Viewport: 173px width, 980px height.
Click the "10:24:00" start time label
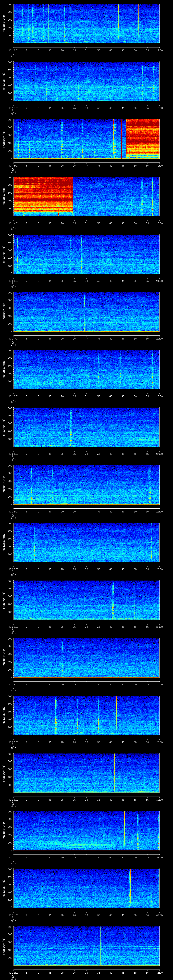click(x=13, y=511)
